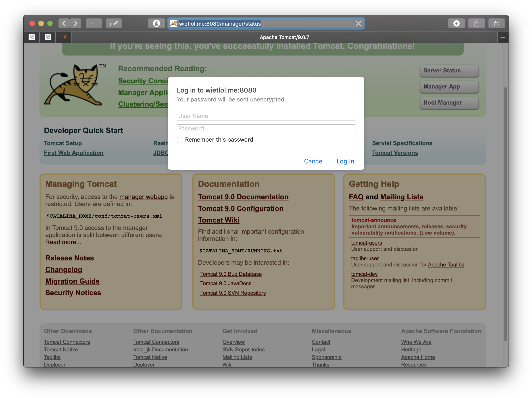Add a new tab with plus button
The width and height of the screenshot is (532, 398).
click(503, 37)
